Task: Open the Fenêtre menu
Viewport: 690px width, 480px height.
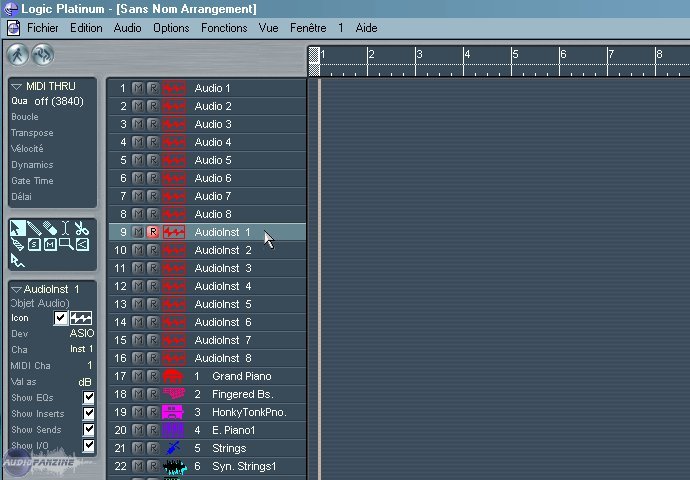Action: coord(308,28)
